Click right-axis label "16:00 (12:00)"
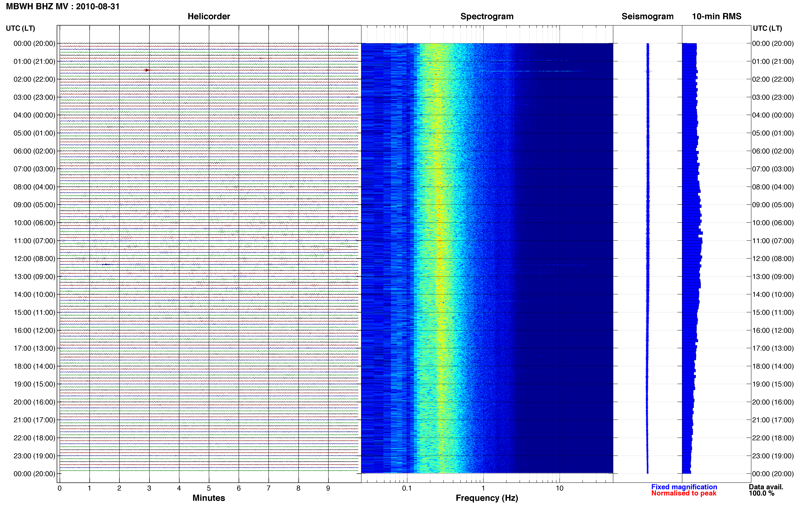The image size is (812, 508). 773,330
